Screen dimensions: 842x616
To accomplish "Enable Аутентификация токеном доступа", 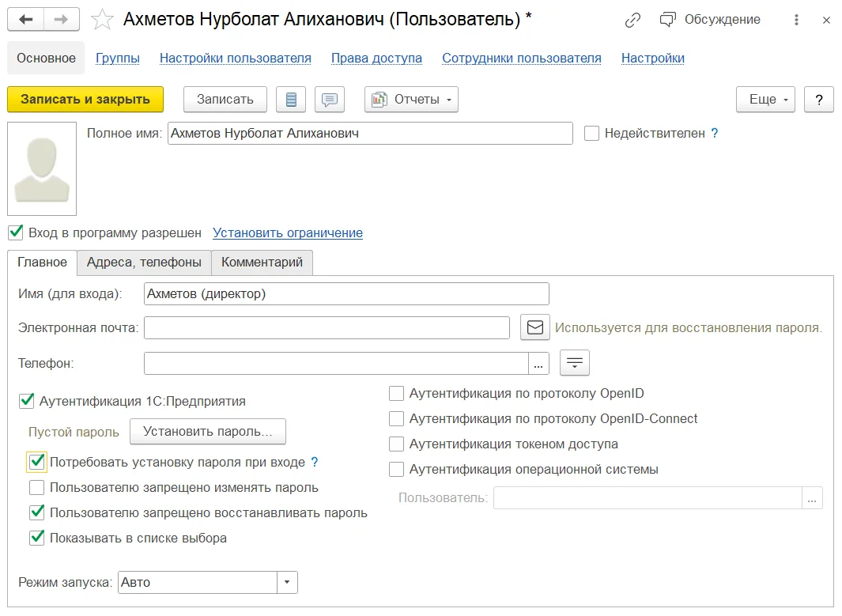I will tap(396, 444).
